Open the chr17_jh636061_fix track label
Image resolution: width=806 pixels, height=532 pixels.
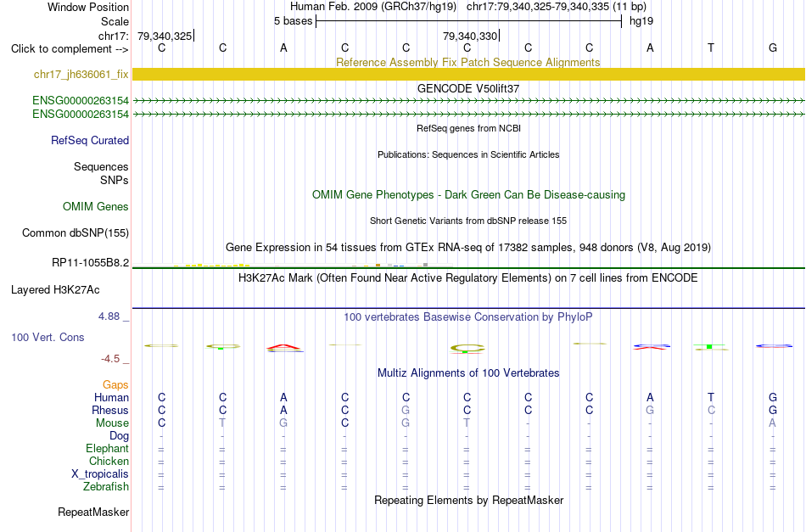pos(81,74)
